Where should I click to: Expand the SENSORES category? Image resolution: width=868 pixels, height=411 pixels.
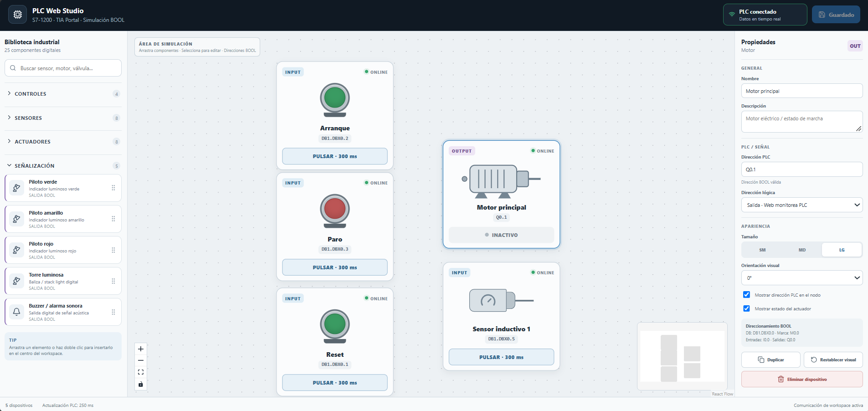click(63, 118)
